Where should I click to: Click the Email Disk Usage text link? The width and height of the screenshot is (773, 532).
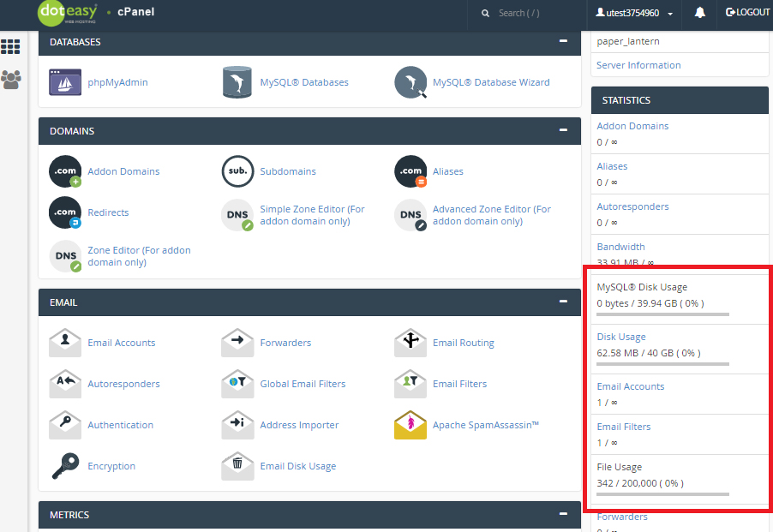(298, 467)
